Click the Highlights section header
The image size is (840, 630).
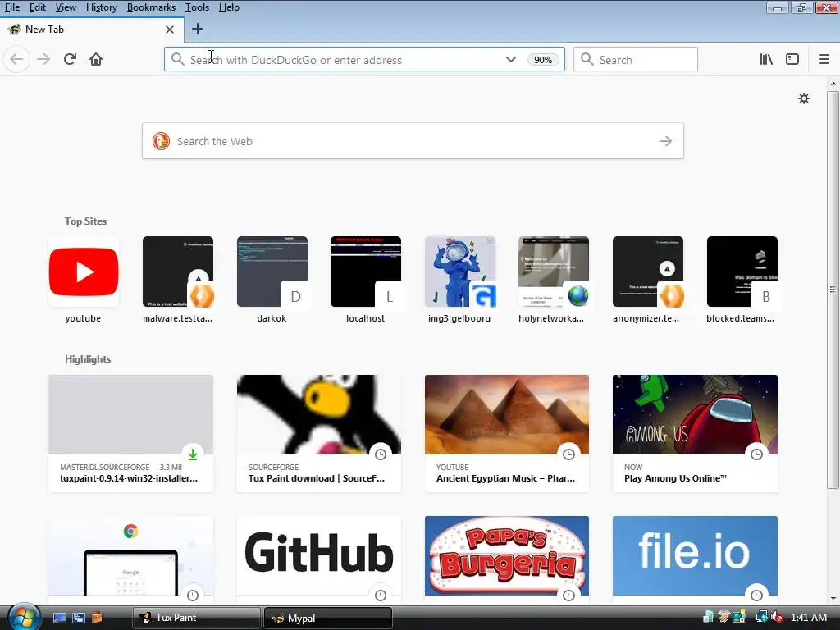tap(88, 359)
